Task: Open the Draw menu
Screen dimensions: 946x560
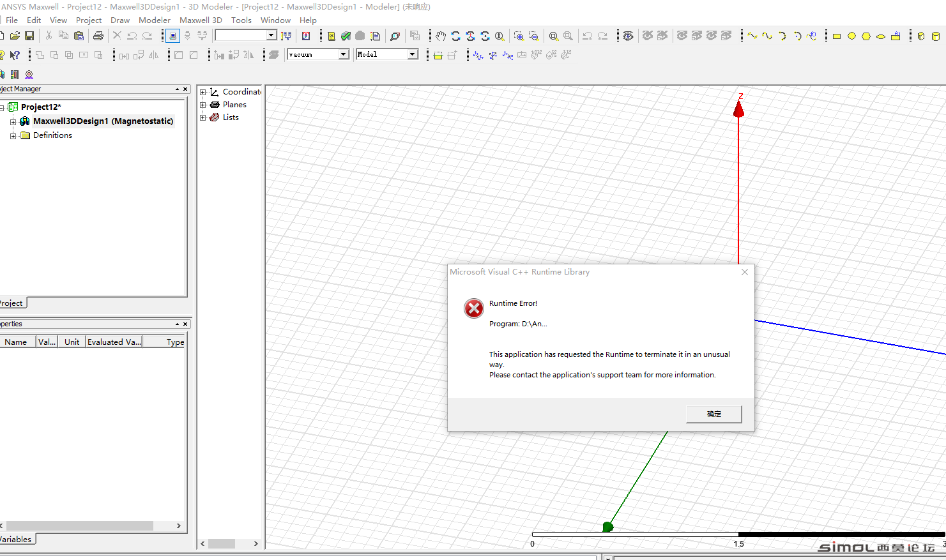Action: tap(120, 20)
